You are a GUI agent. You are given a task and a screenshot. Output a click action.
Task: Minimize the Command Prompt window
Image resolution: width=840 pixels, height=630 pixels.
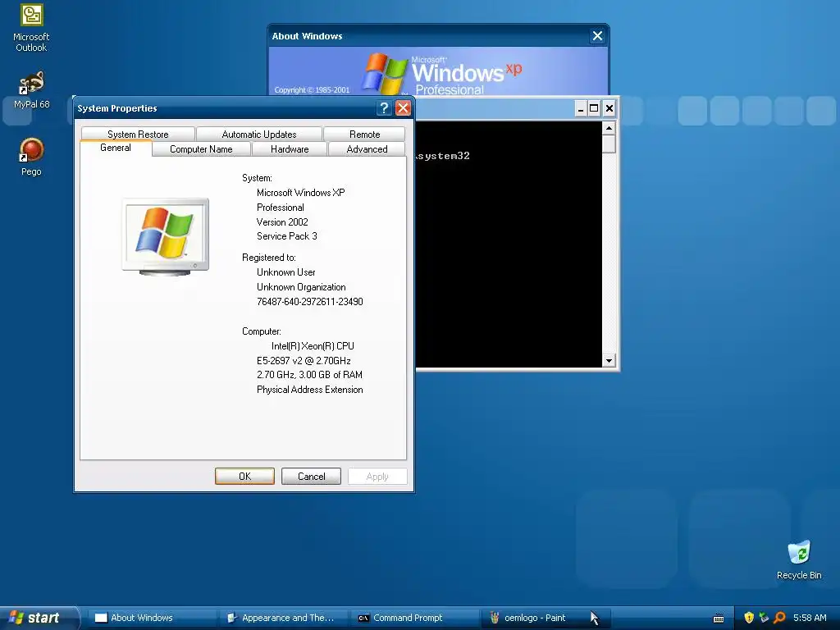tap(581, 109)
